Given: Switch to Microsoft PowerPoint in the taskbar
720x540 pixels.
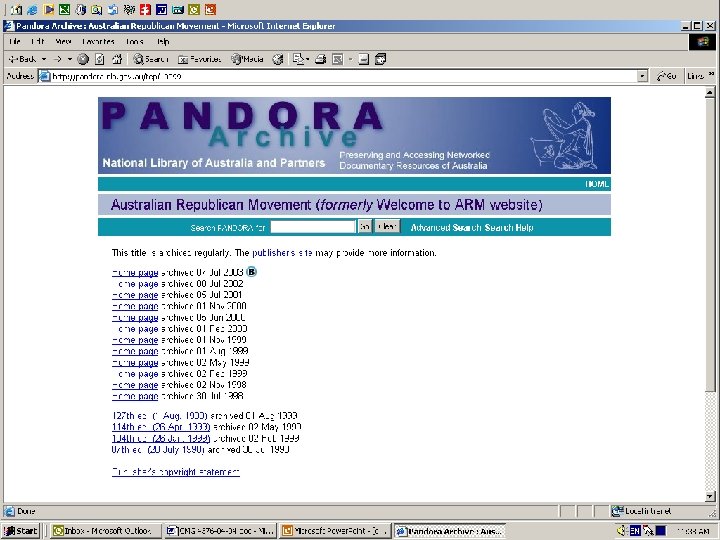Looking at the screenshot, I should (x=335, y=531).
